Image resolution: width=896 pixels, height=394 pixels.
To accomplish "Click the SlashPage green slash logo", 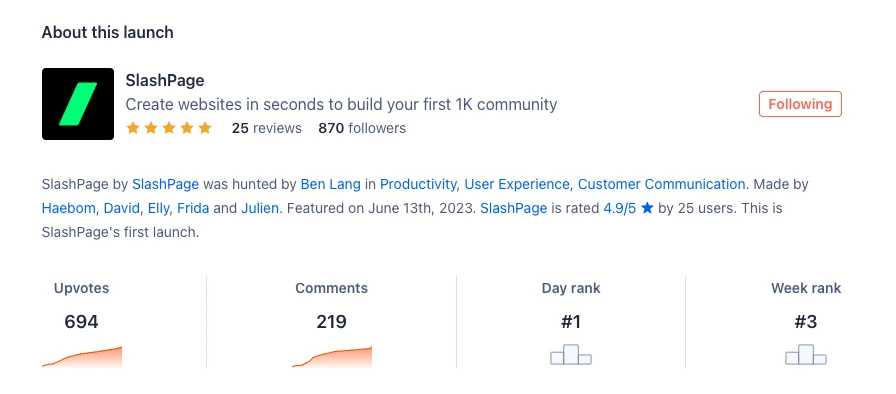I will pos(78,104).
